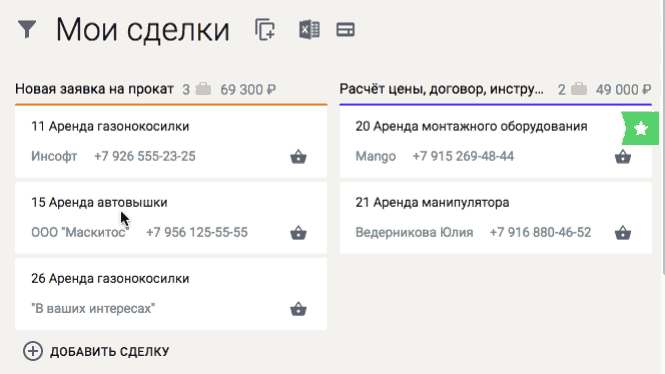Click company ООО "Маскитос"
This screenshot has width=665, height=374.
(x=79, y=232)
